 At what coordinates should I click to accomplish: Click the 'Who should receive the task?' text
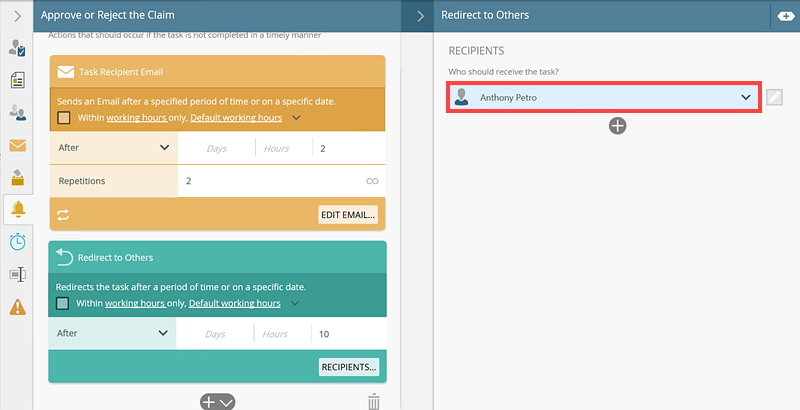pos(504,72)
